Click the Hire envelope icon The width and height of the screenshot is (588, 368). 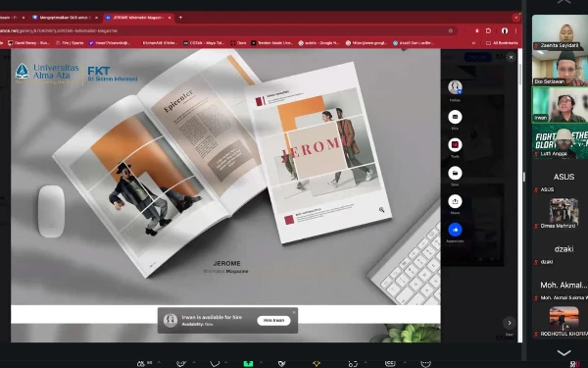click(455, 117)
